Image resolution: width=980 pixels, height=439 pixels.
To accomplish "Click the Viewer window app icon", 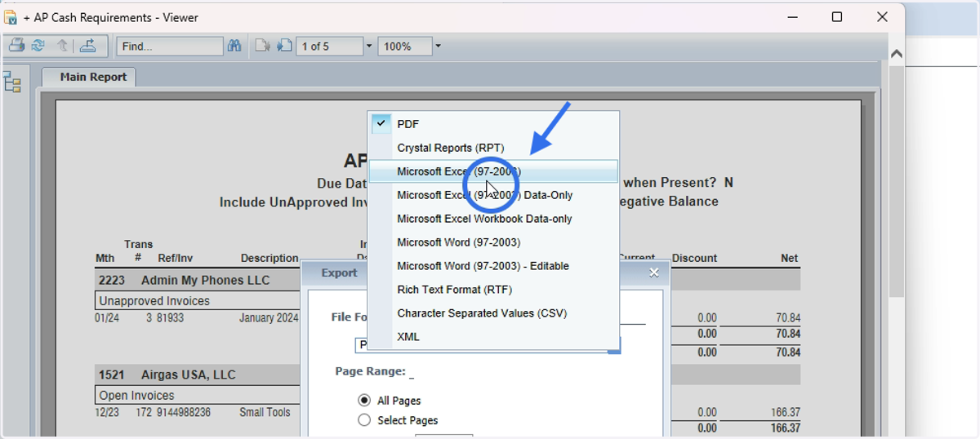I will click(x=11, y=17).
